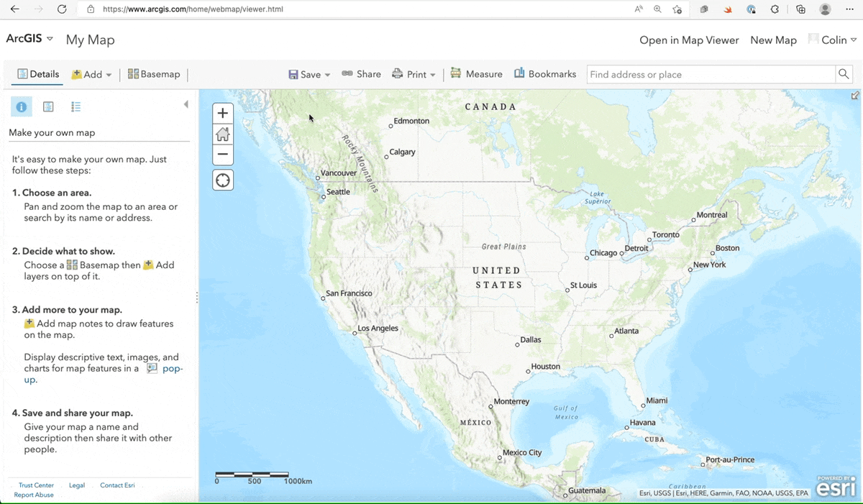Find my location on the map
Screen dimensions: 863x504
[223, 180]
